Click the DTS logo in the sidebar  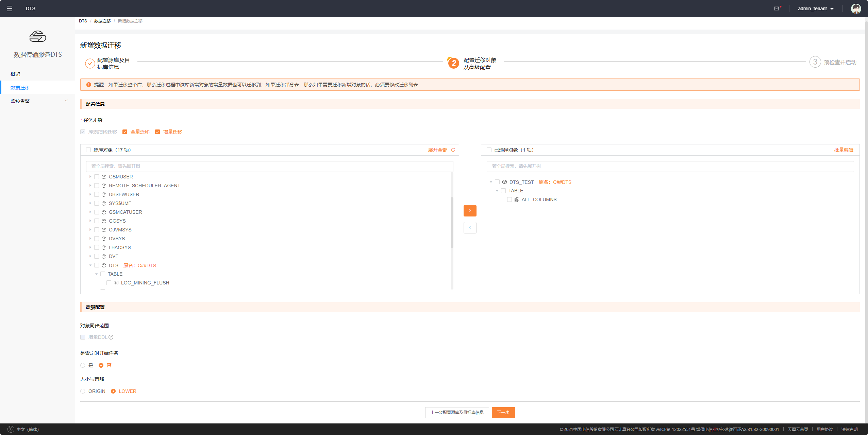(x=37, y=36)
